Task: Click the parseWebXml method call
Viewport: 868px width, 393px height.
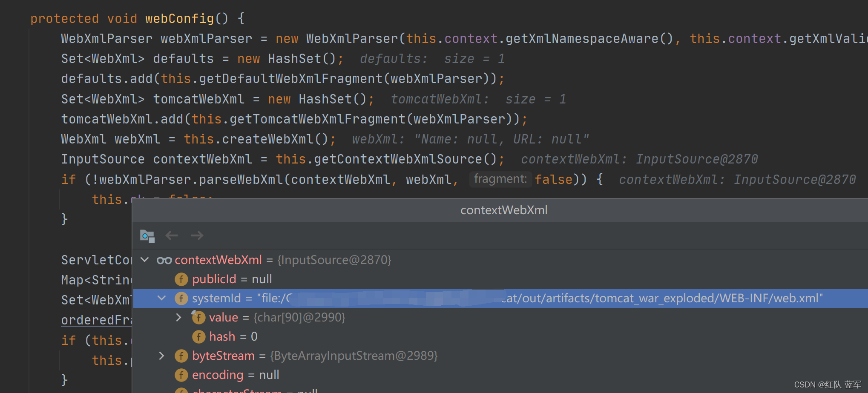Action: (x=241, y=179)
